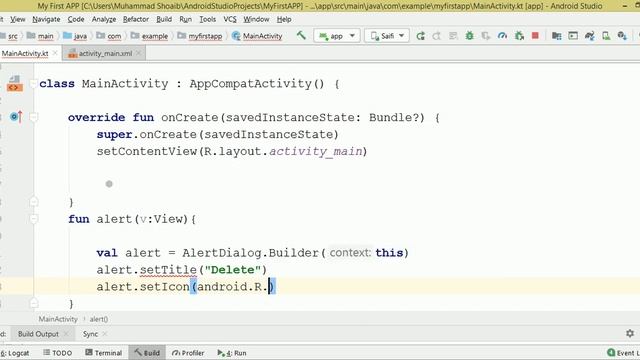This screenshot has width=640, height=360.
Task: Click the java breadcrumb folder
Action: [x=75, y=36]
